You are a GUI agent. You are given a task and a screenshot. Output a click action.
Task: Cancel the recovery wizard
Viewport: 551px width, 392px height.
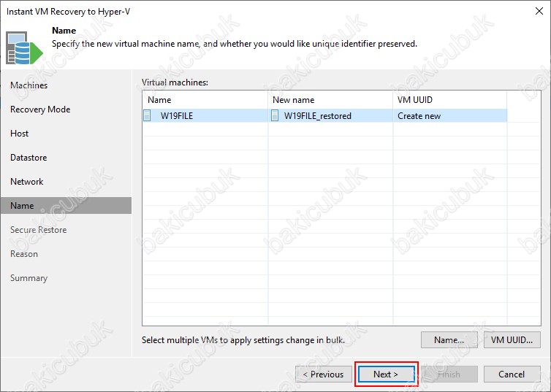tap(512, 374)
